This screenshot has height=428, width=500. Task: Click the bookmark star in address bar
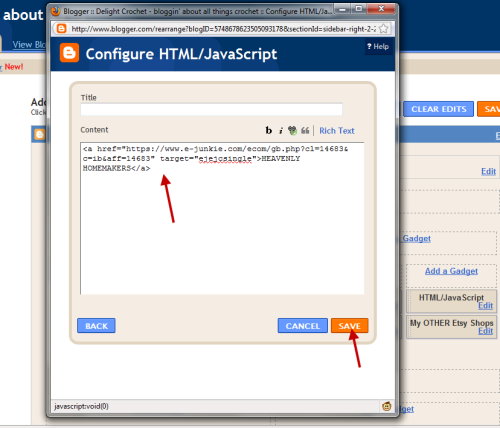384,29
